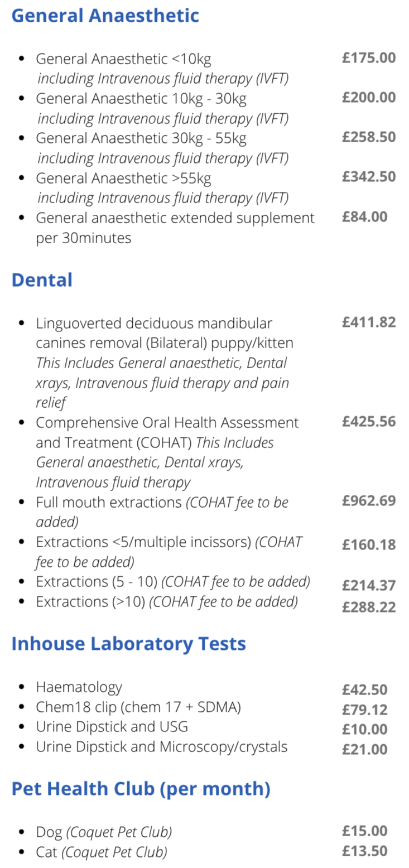Select the Full mouth extractions entry
The height and width of the screenshot is (868, 409).
[162, 512]
